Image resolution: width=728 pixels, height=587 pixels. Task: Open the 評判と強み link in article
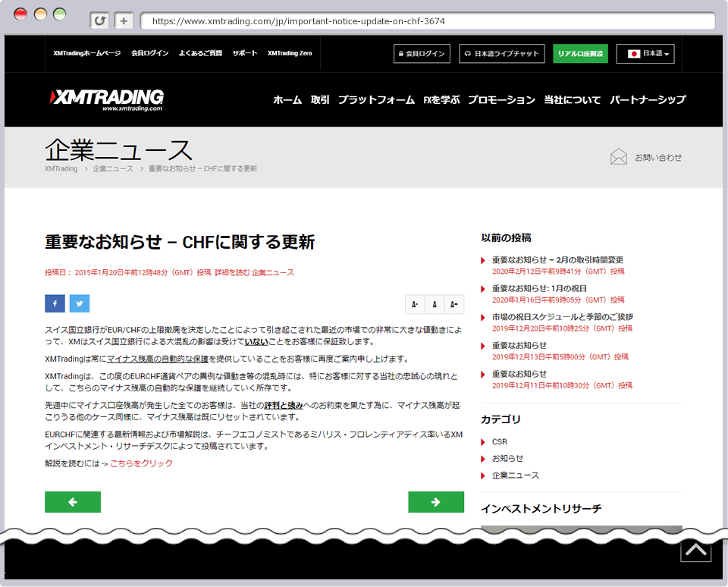284,406
